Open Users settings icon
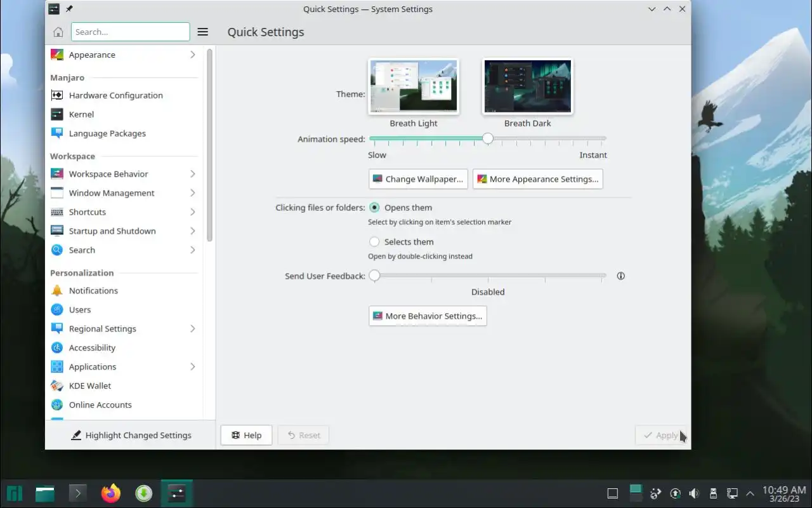The image size is (812, 508). pyautogui.click(x=57, y=310)
